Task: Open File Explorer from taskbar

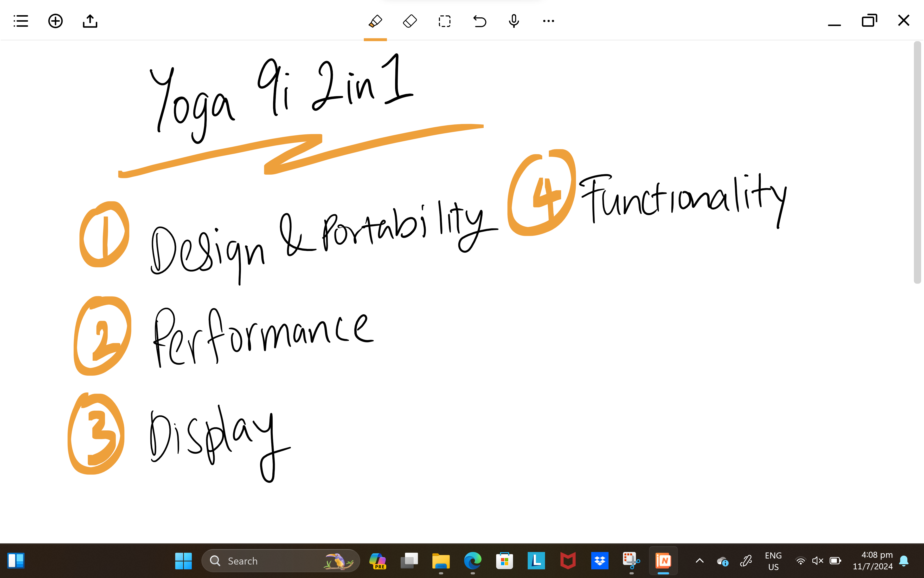Action: tap(441, 561)
